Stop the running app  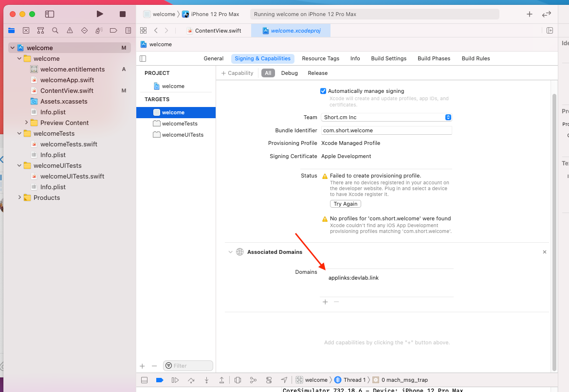[x=123, y=14]
